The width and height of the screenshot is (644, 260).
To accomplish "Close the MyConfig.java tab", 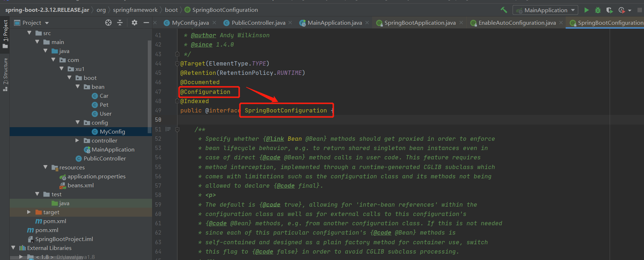I will (214, 23).
